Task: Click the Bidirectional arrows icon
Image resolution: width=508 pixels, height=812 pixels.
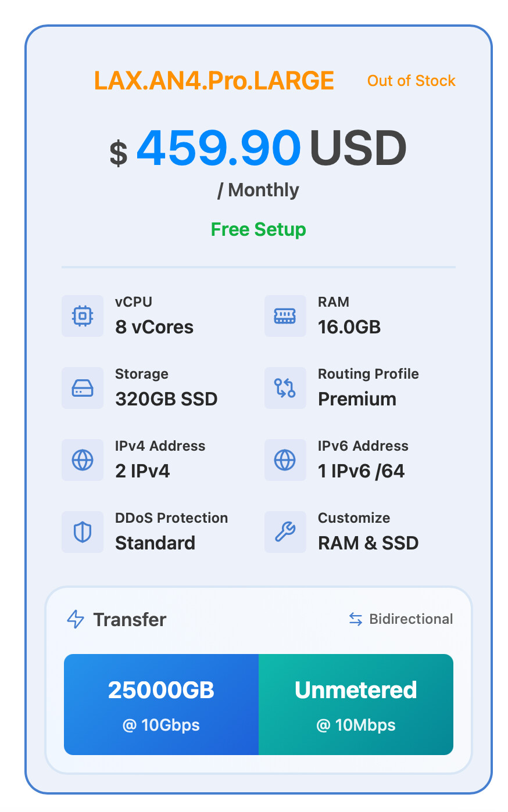Action: (356, 619)
